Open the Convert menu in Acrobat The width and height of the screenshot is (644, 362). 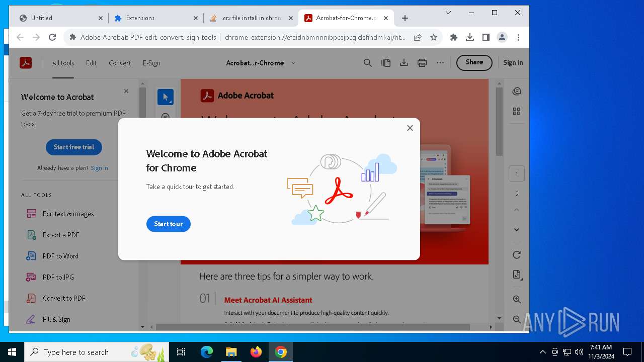coord(120,63)
